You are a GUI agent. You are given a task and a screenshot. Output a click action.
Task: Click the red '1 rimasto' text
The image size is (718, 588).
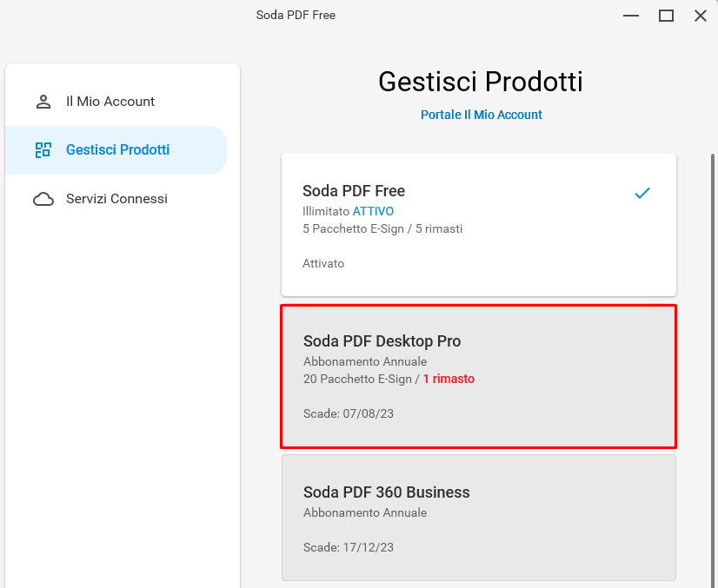[449, 379]
